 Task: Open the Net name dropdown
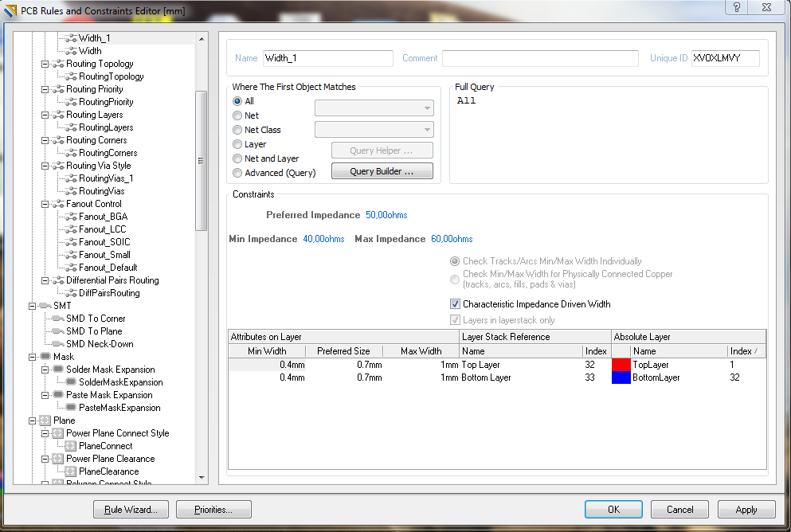pos(374,108)
